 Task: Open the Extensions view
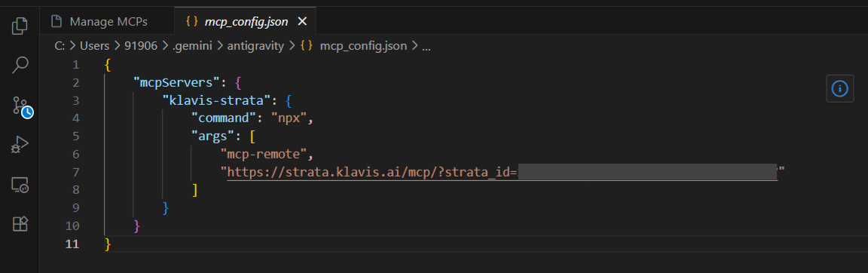click(20, 224)
